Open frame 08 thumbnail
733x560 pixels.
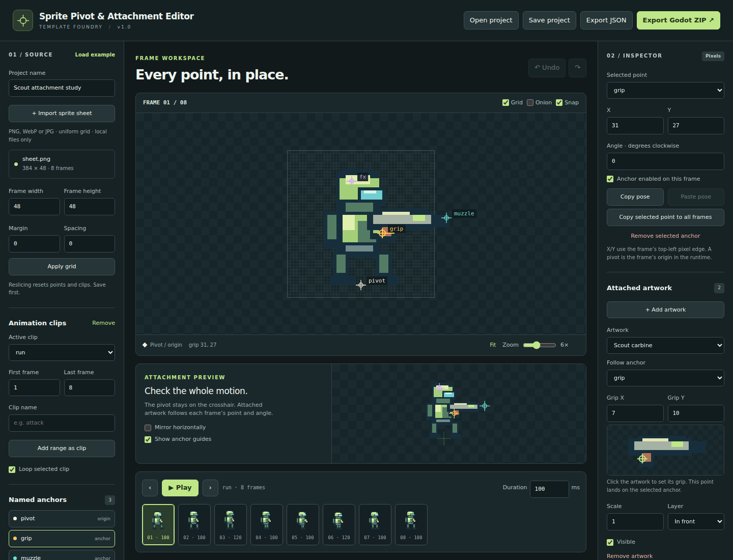coord(411,524)
